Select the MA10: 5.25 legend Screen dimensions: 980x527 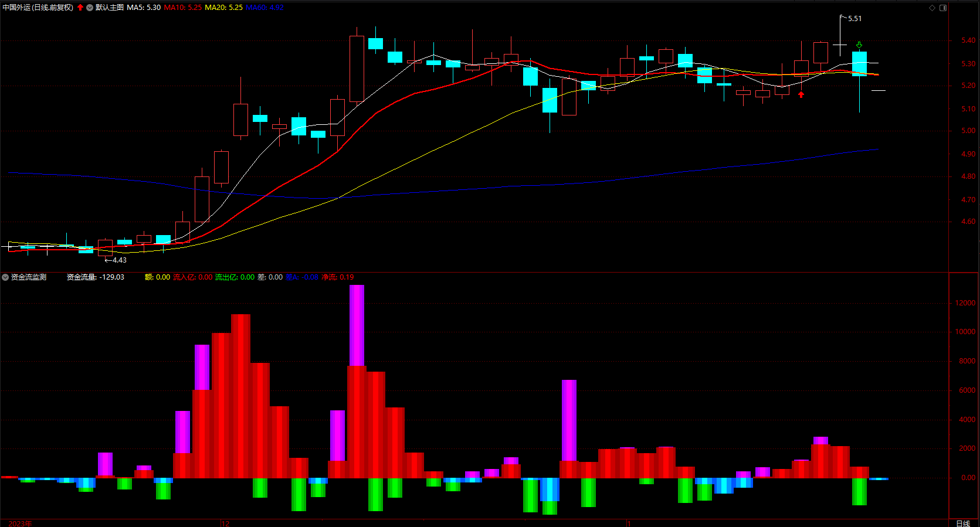pyautogui.click(x=183, y=8)
